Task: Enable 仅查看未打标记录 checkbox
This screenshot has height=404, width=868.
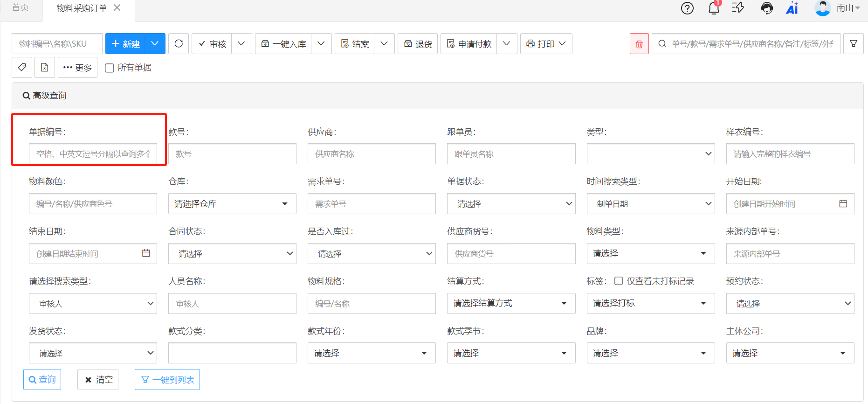Action: tap(619, 281)
